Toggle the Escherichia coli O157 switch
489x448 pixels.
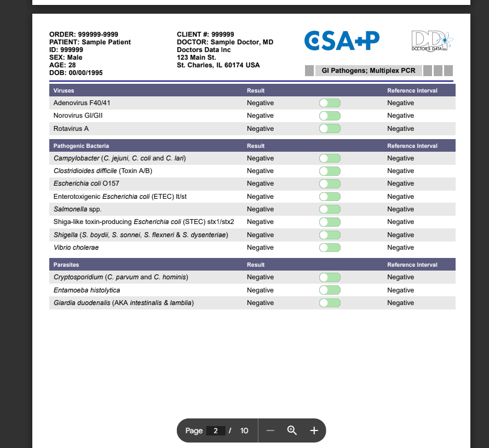(x=330, y=183)
